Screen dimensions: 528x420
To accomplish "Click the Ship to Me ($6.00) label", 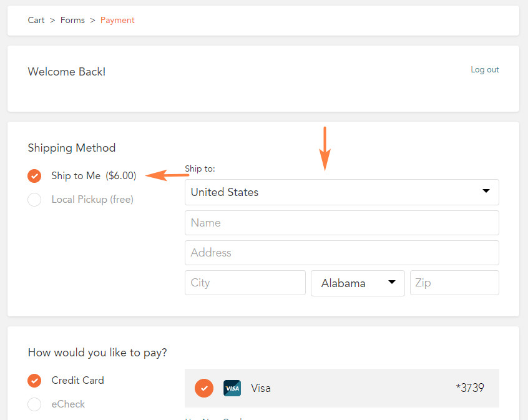I will coord(94,175).
